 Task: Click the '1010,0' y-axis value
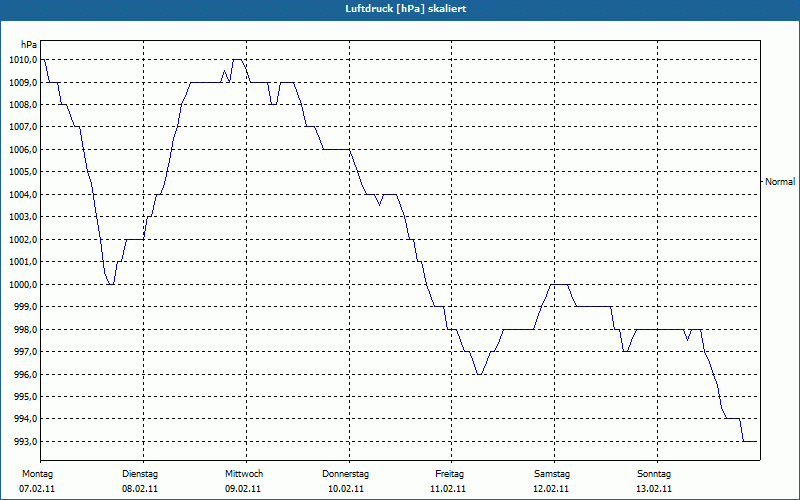pyautogui.click(x=23, y=60)
